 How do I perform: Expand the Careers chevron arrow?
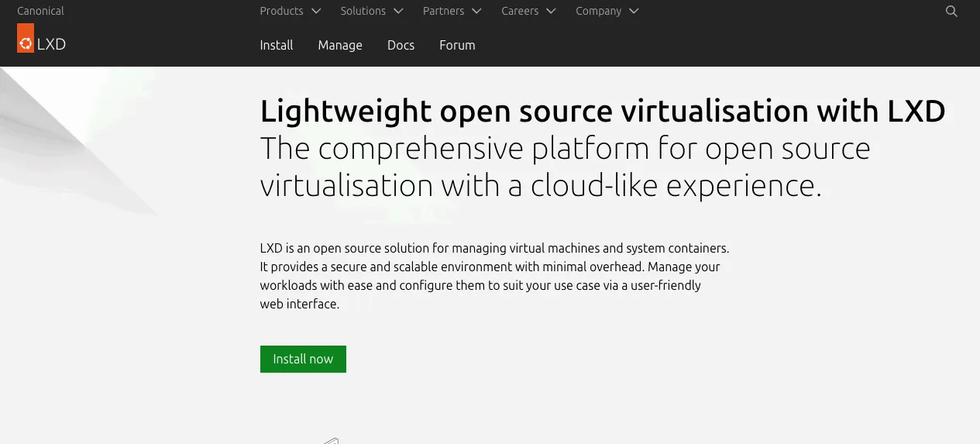(x=551, y=11)
